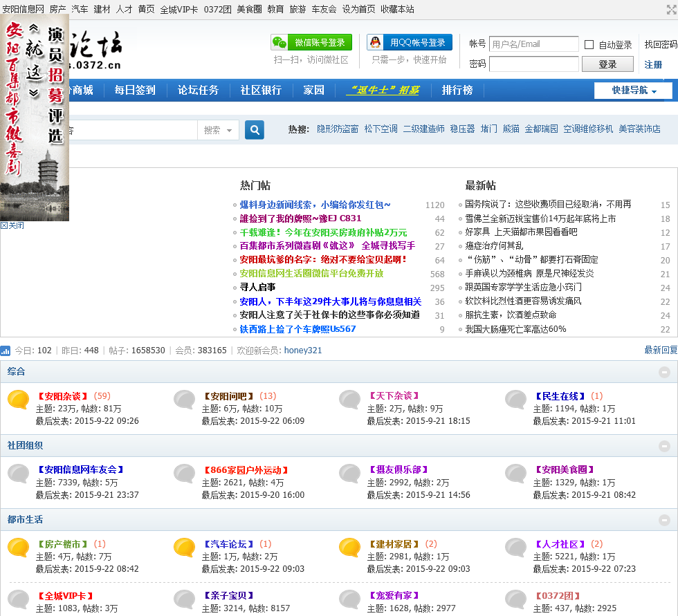The height and width of the screenshot is (616, 678).
Task: Click the bubble icon for 0372团 forum
Action: click(x=516, y=599)
